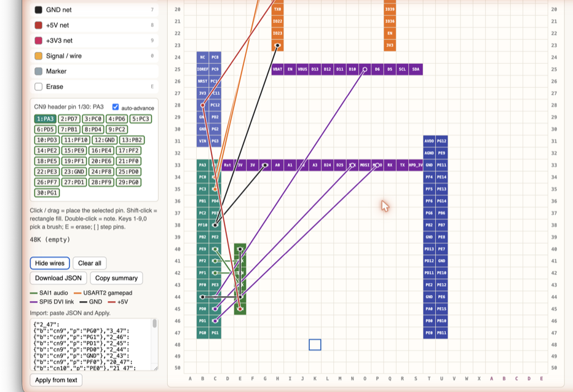Select header pin 5:PC3
573x392 pixels.
(141, 119)
